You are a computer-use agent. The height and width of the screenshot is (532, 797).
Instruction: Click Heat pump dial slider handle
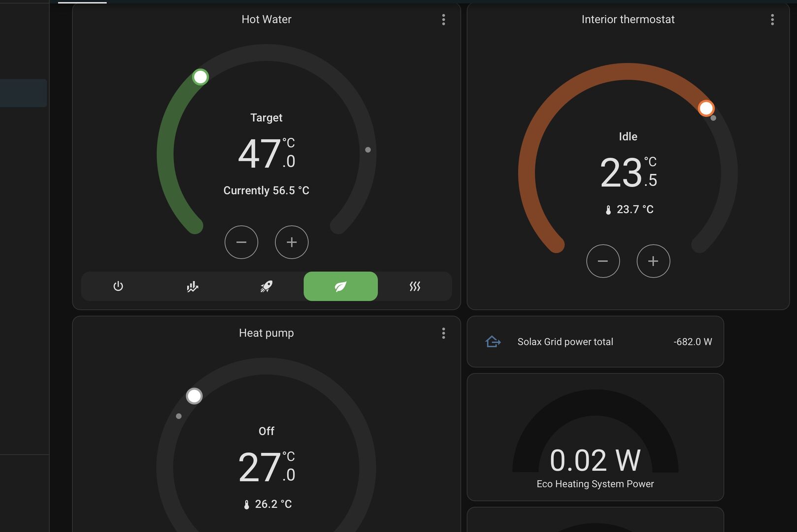click(194, 396)
